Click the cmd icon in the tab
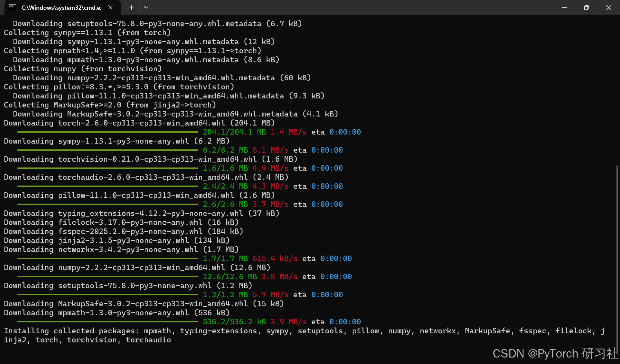620x364 pixels. (12, 7)
